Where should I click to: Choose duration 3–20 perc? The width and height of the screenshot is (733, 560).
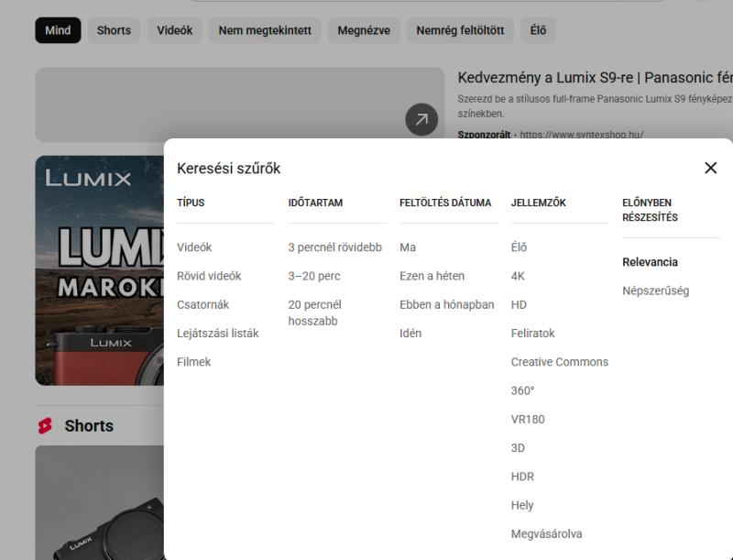point(314,276)
